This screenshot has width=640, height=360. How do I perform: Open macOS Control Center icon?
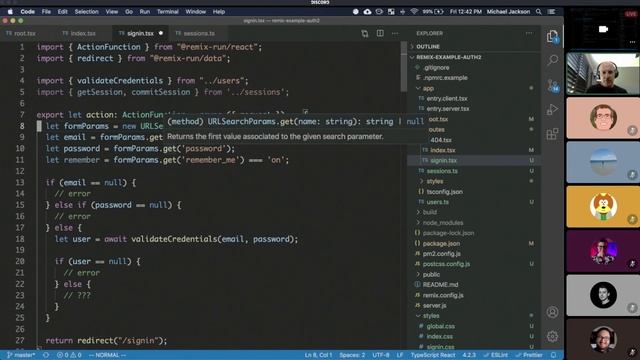coord(551,12)
